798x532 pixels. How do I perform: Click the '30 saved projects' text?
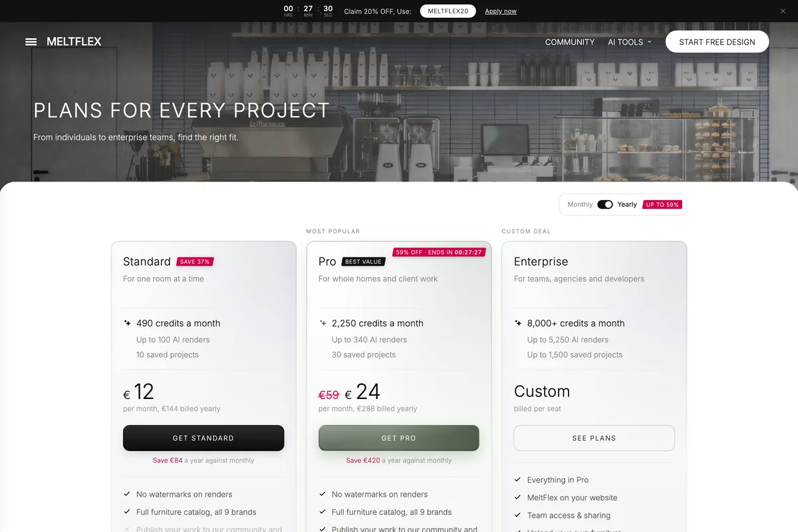pos(364,355)
